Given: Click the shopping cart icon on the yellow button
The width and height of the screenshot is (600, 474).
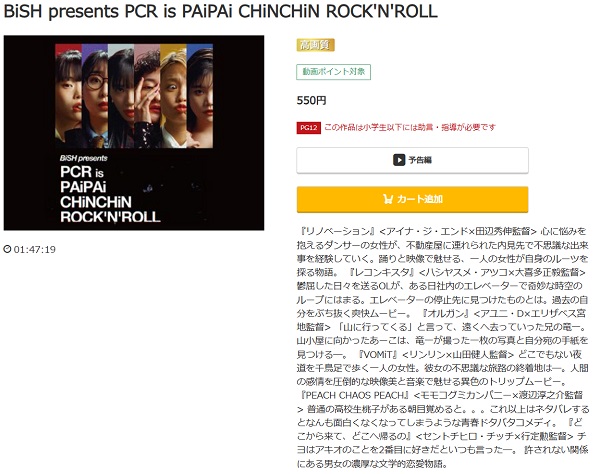Looking at the screenshot, I should [x=388, y=199].
